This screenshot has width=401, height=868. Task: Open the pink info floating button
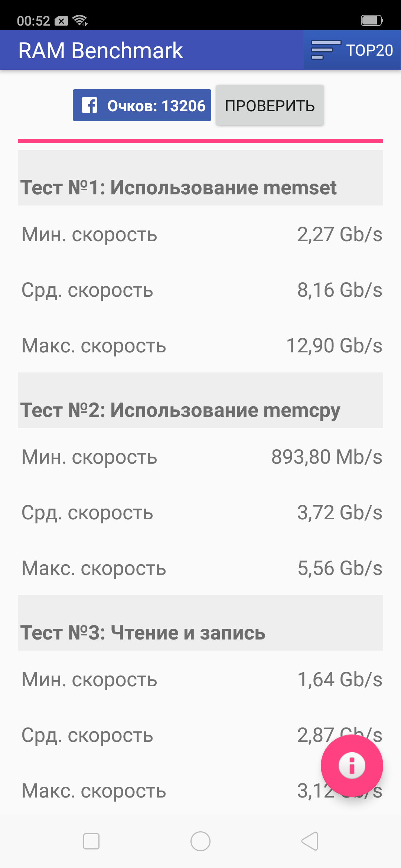pyautogui.click(x=352, y=766)
